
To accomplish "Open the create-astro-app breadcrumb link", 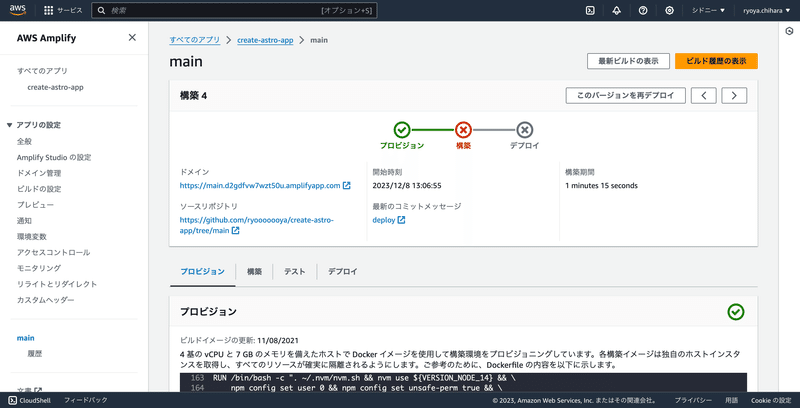I will click(x=265, y=40).
